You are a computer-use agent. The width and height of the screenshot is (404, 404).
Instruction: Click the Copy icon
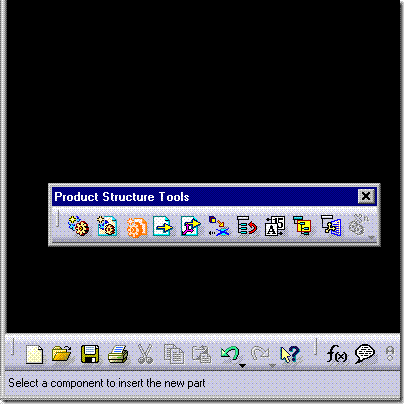(174, 354)
